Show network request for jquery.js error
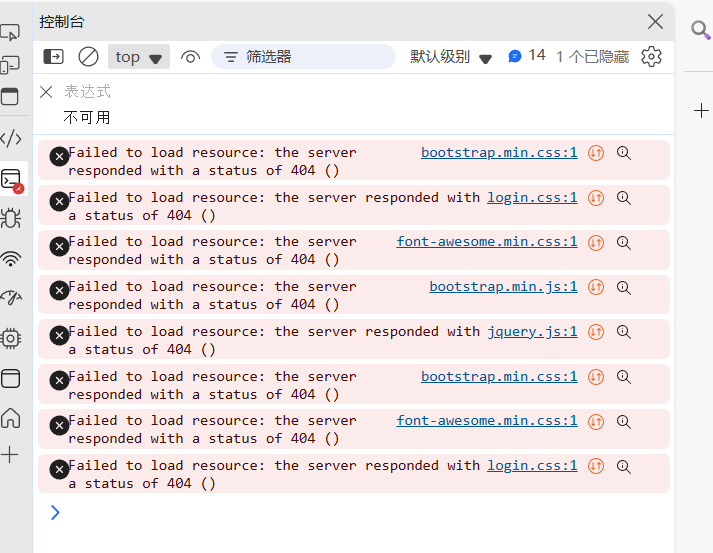 coord(596,332)
